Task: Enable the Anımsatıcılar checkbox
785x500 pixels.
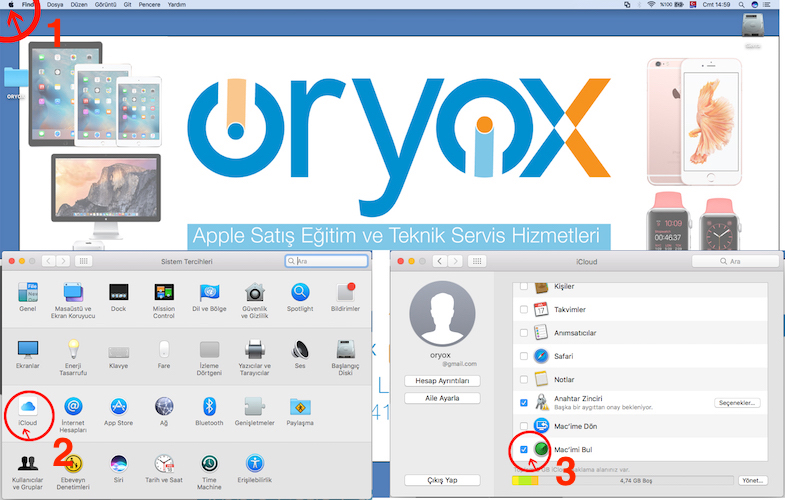Action: pos(524,333)
